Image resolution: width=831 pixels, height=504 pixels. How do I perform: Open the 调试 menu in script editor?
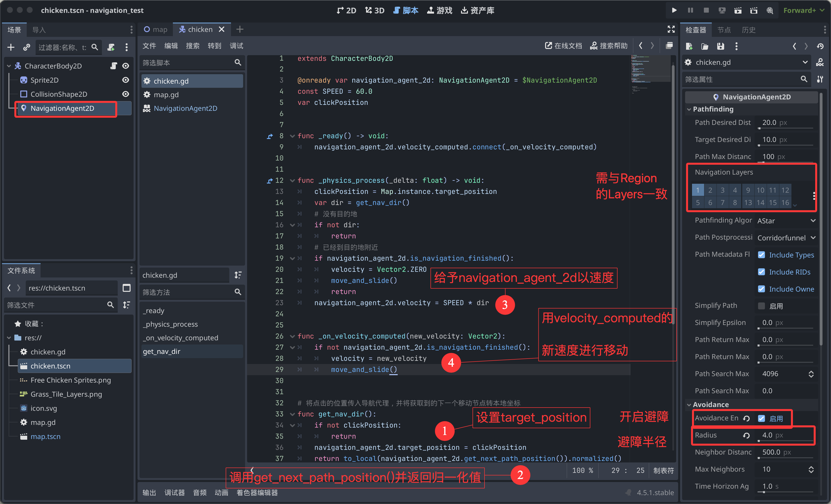[x=236, y=46]
